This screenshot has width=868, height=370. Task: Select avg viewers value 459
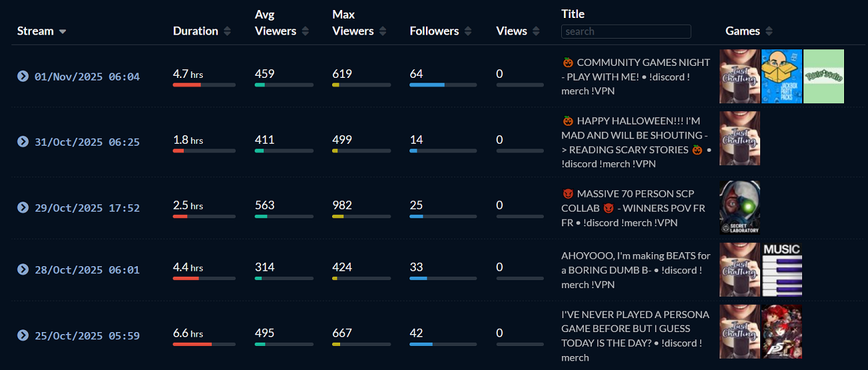click(265, 74)
